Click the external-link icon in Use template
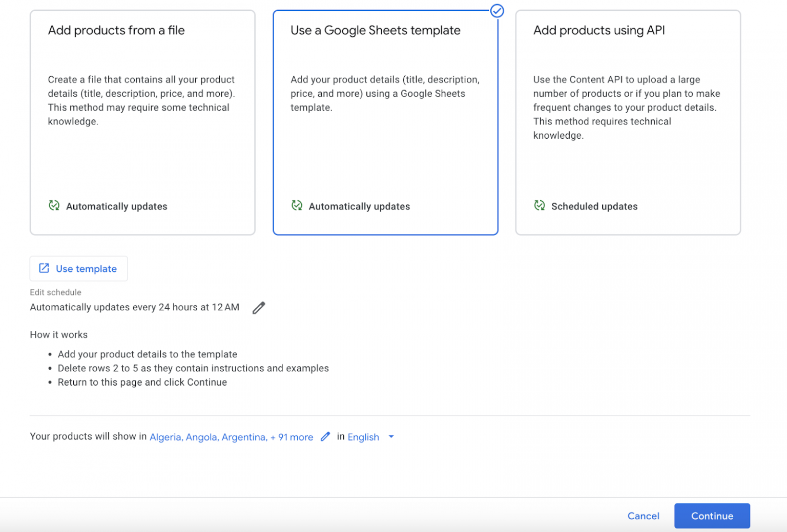Viewport: 787px width, 532px height. click(x=45, y=268)
